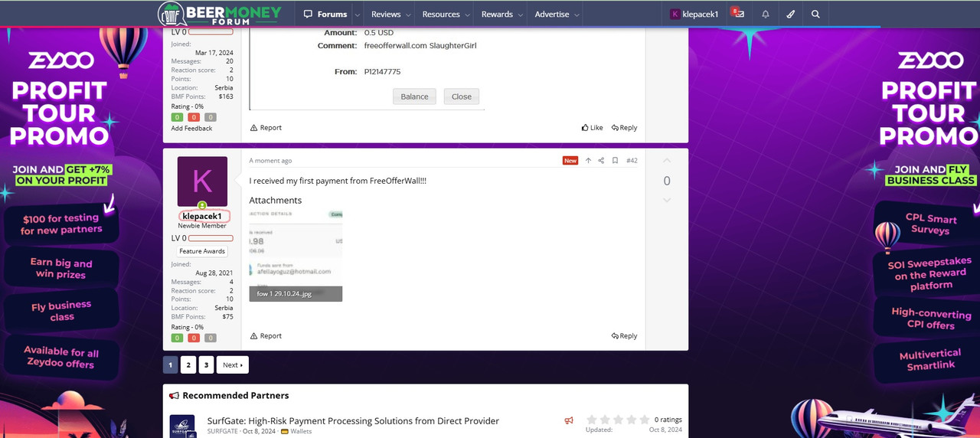Click the red New badge on post #42
980x438 pixels.
click(x=570, y=161)
